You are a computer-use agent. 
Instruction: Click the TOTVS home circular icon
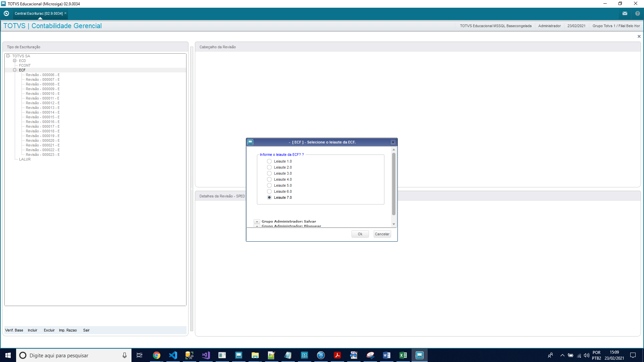[x=6, y=13]
